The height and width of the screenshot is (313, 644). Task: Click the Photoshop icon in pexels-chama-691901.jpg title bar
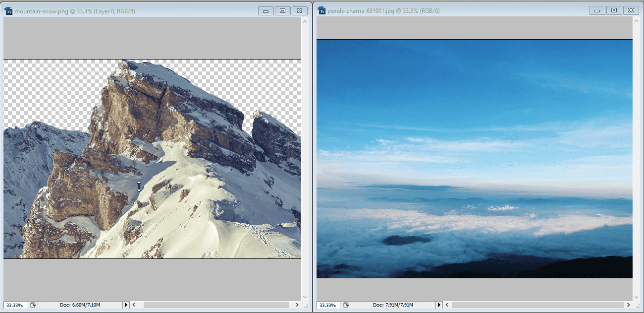pos(322,10)
